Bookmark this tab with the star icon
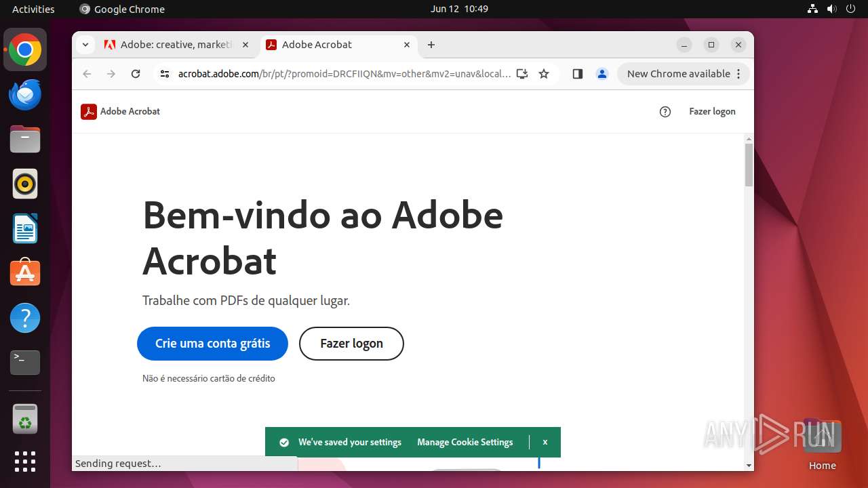The image size is (868, 488). 544,74
